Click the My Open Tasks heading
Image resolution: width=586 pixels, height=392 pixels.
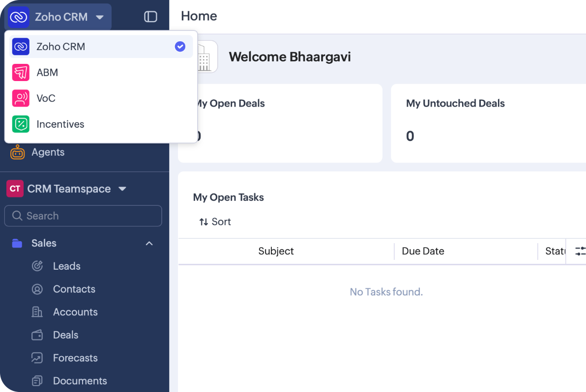point(228,197)
